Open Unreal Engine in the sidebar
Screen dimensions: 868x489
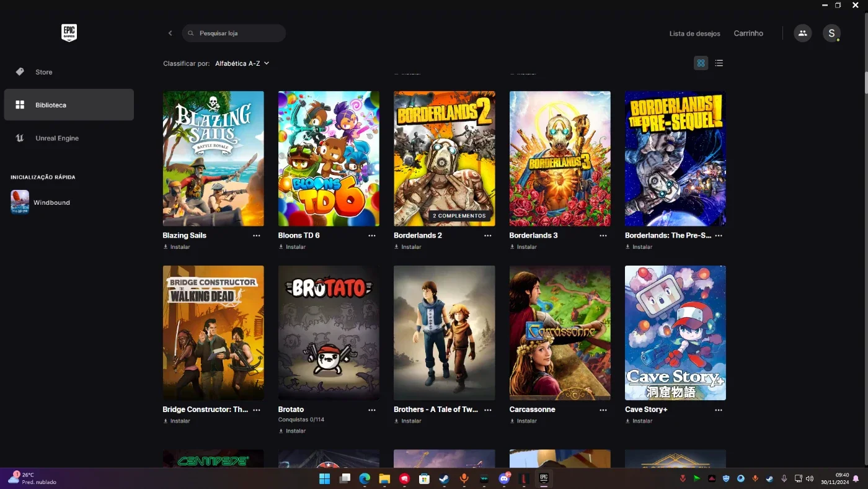[x=69, y=138]
